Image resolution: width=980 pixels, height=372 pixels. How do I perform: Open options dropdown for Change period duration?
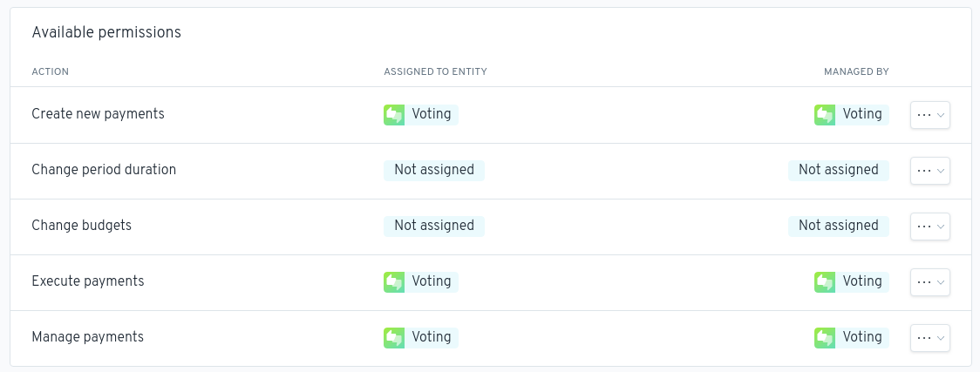pyautogui.click(x=929, y=171)
